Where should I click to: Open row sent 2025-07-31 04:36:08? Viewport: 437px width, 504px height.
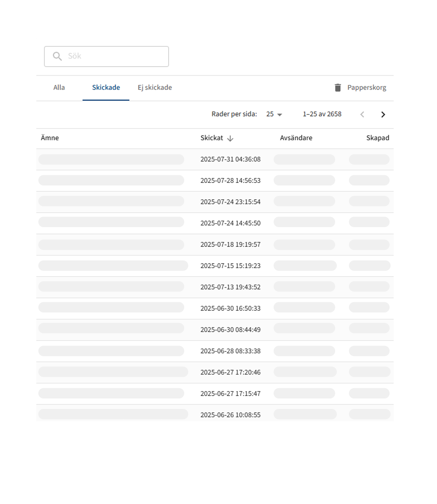pyautogui.click(x=230, y=159)
